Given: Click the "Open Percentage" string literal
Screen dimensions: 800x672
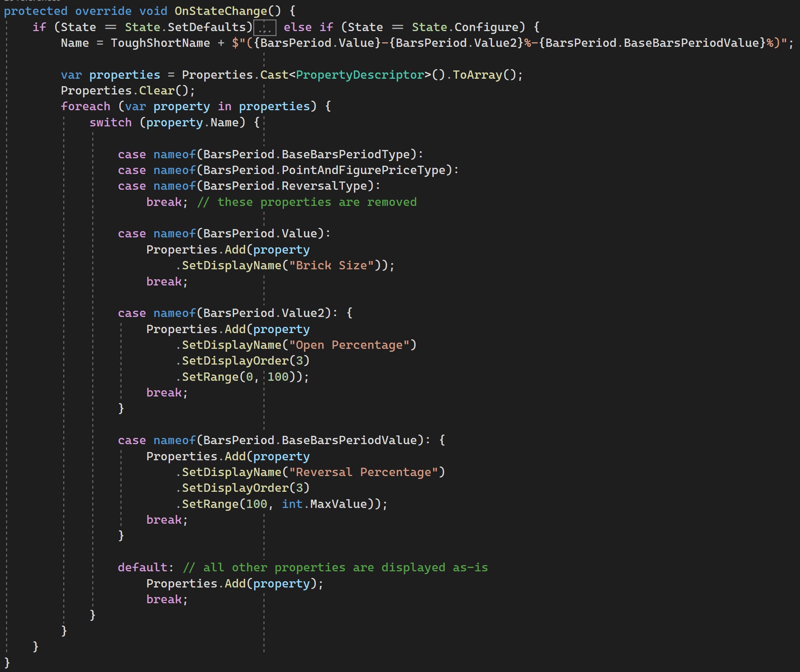Looking at the screenshot, I should 349,345.
